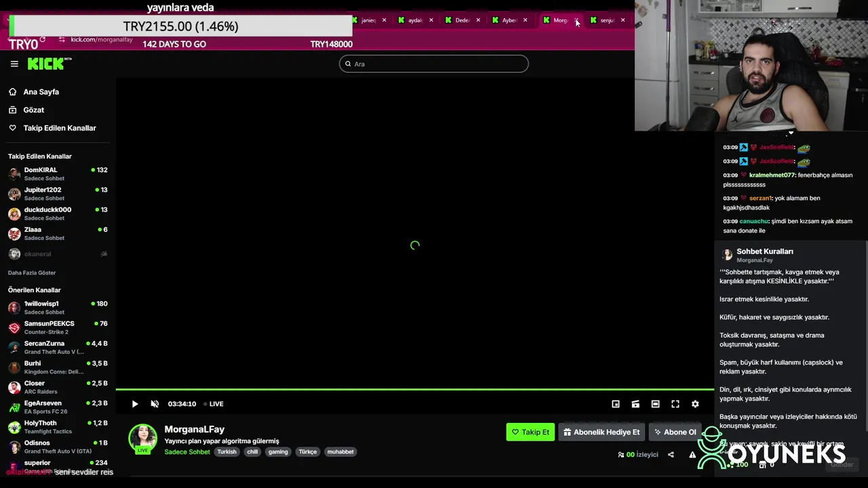Open SercanZurna channel
This screenshot has width=868, height=488.
pyautogui.click(x=58, y=347)
